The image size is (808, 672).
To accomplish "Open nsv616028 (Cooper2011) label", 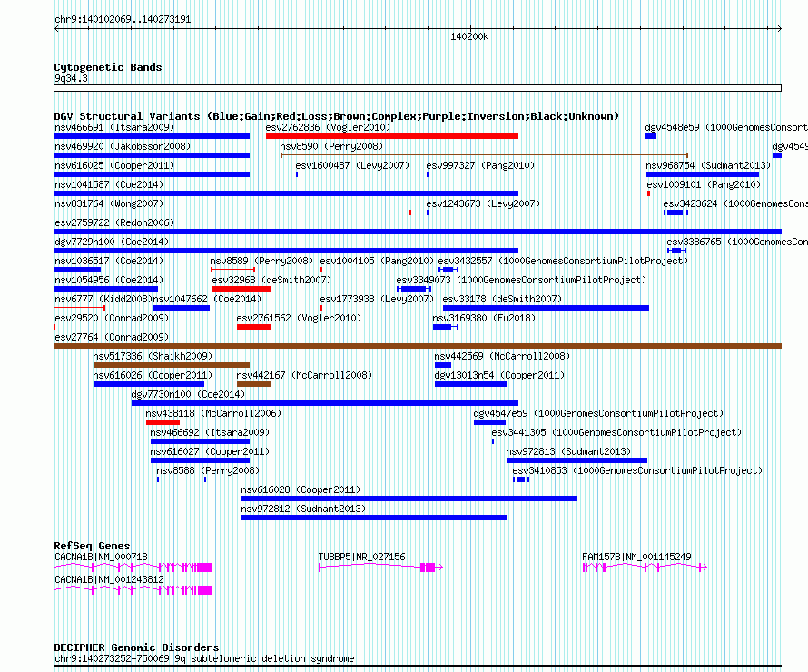I will (x=301, y=489).
